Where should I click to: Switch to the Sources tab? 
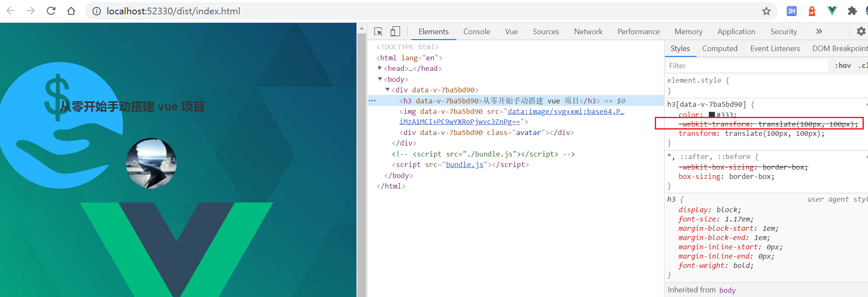point(546,32)
